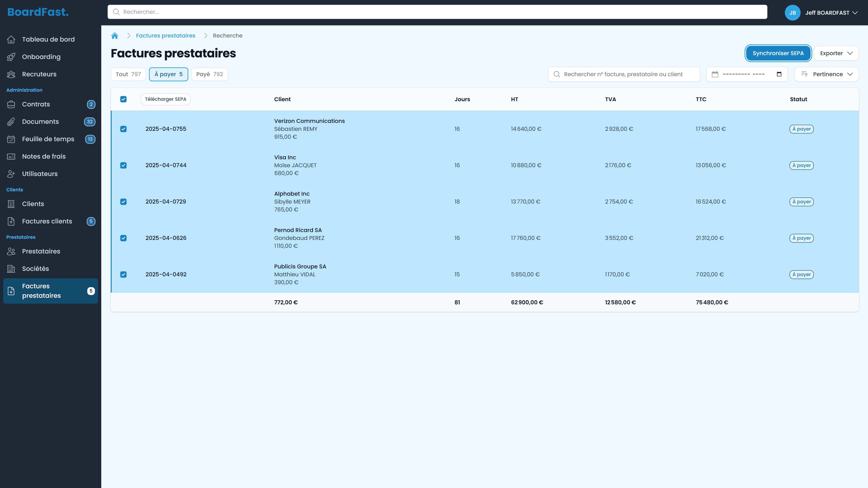
Task: Select the Tout 797 tab
Action: 128,74
